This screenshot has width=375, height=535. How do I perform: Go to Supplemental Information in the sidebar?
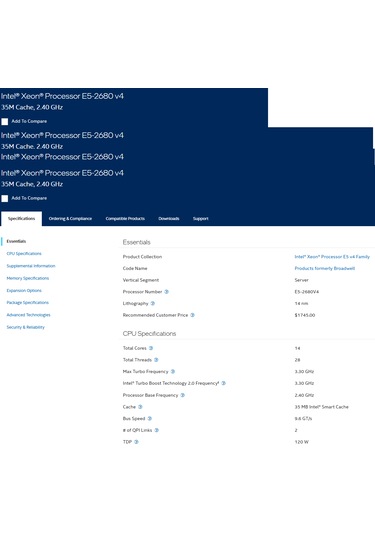pos(31,266)
